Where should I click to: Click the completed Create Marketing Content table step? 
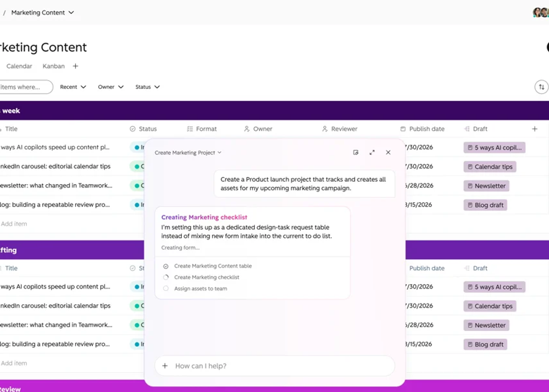pos(208,266)
